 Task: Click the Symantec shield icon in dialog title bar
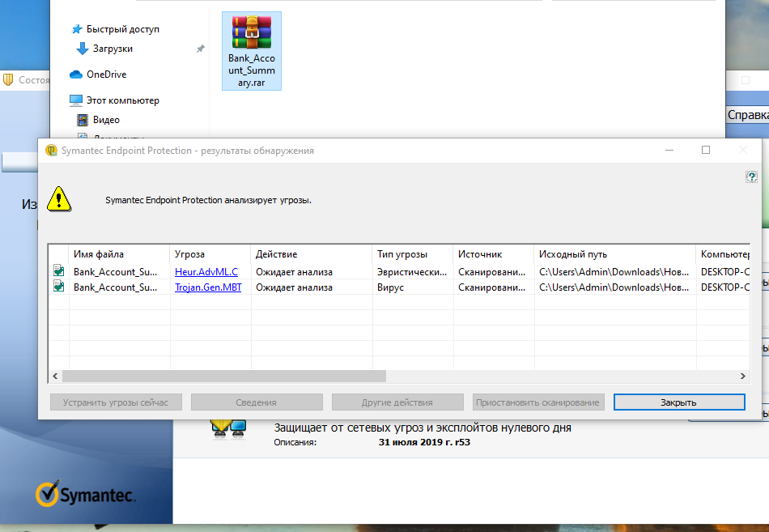click(51, 150)
